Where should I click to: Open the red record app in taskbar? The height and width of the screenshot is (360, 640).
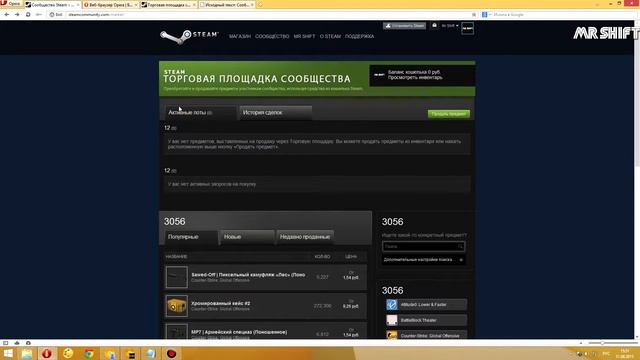point(171,353)
